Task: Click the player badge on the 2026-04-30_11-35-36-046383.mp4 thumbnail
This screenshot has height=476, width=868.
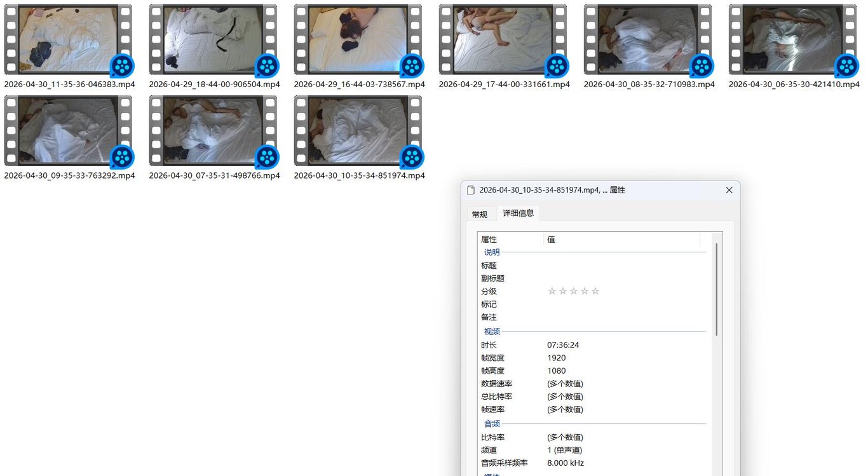Action: pos(122,65)
